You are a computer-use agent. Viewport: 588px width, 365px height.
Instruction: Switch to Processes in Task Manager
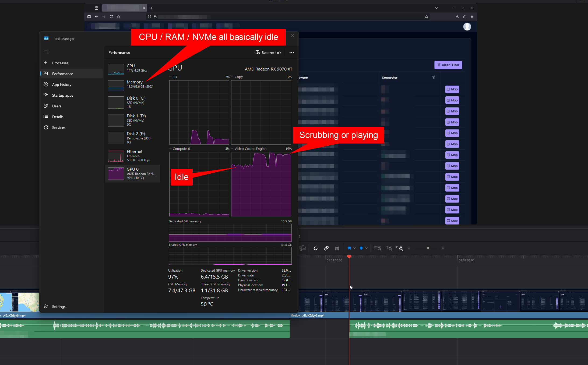click(x=71, y=63)
